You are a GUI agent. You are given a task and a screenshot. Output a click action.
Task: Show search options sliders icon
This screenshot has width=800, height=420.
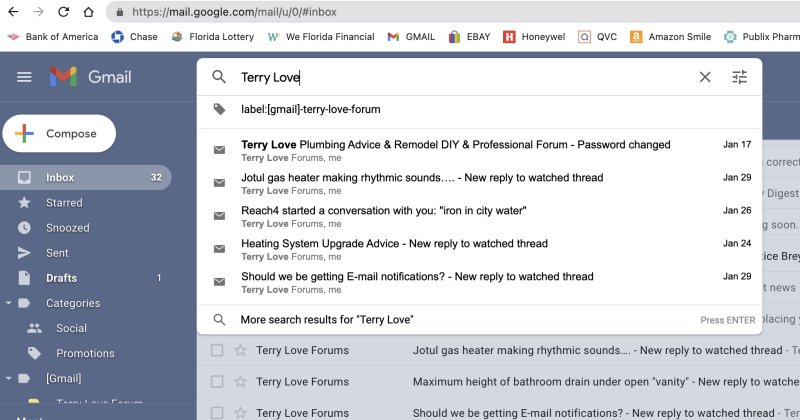[x=740, y=77]
